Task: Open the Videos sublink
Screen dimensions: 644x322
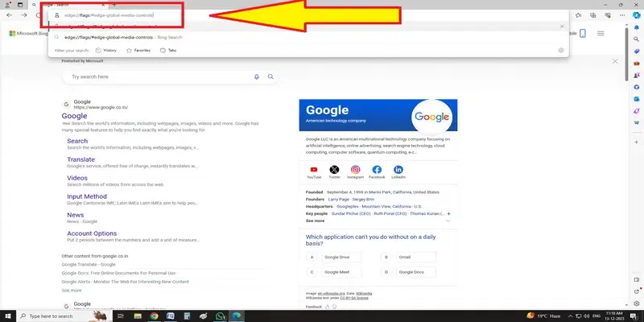Action: (x=77, y=178)
